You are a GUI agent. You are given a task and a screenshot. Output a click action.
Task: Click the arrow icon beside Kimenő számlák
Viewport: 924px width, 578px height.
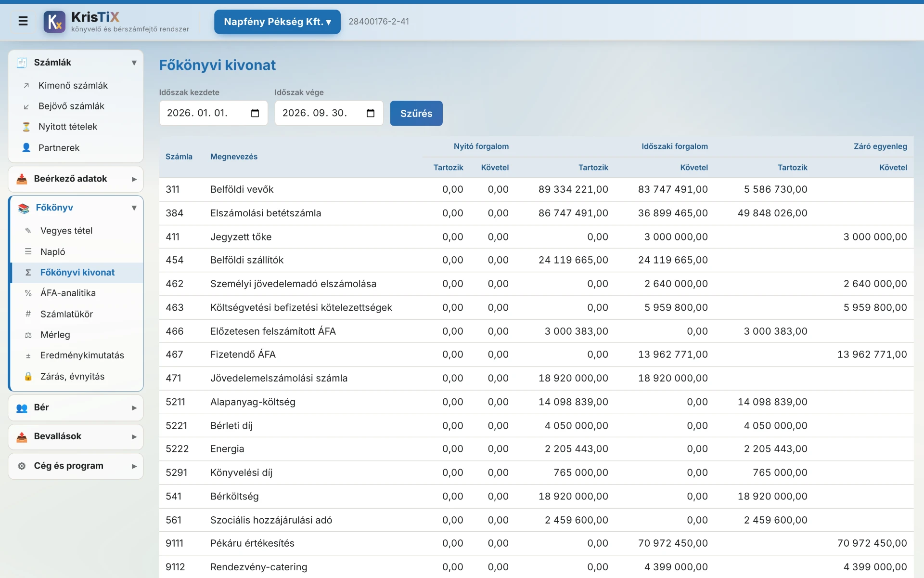pyautogui.click(x=26, y=86)
